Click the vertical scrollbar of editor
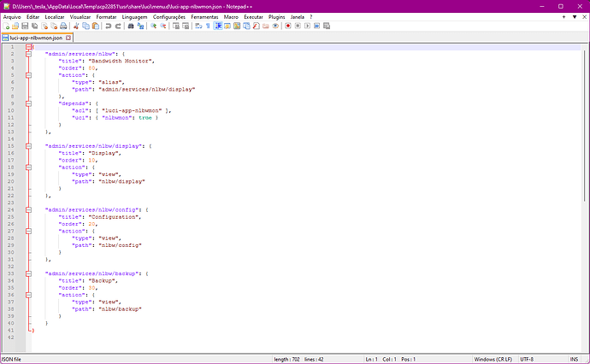This screenshot has width=590, height=364. coord(584,126)
